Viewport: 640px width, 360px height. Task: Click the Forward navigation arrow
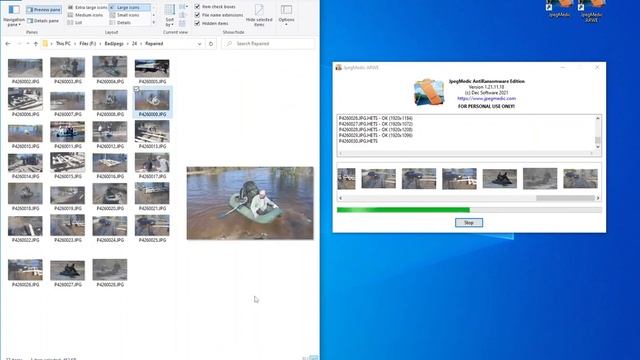pos(19,44)
